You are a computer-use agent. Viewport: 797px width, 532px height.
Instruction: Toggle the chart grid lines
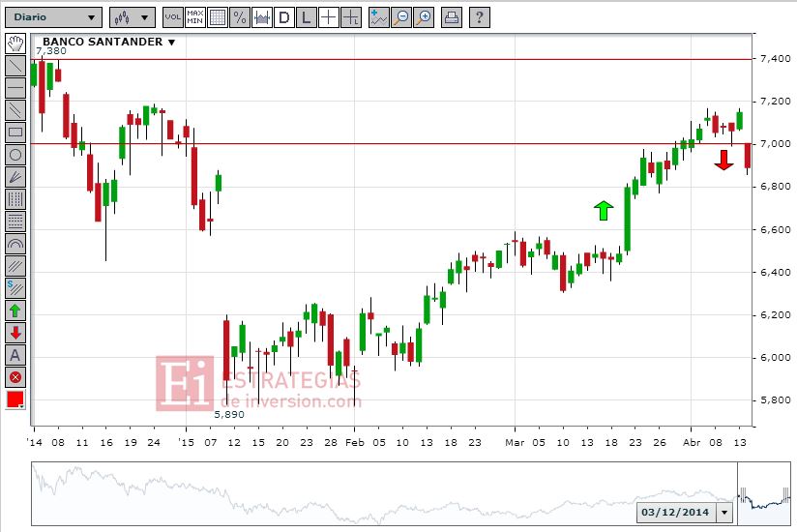point(218,17)
